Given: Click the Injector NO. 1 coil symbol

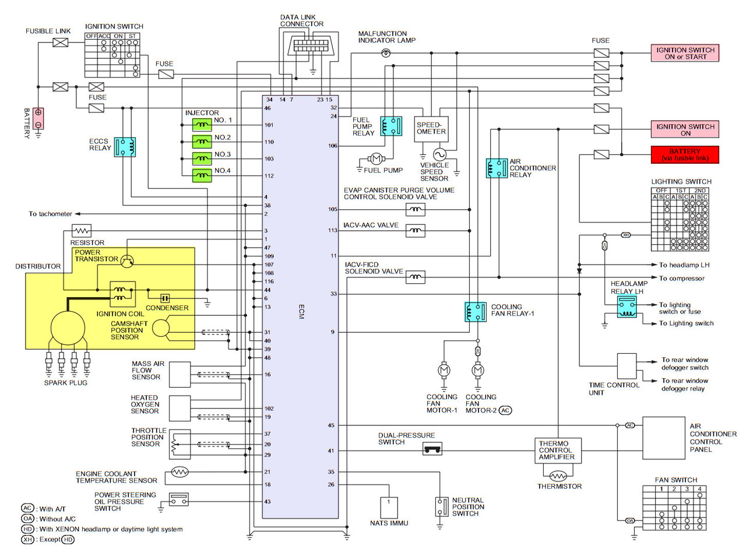Looking at the screenshot, I should coord(202,125).
